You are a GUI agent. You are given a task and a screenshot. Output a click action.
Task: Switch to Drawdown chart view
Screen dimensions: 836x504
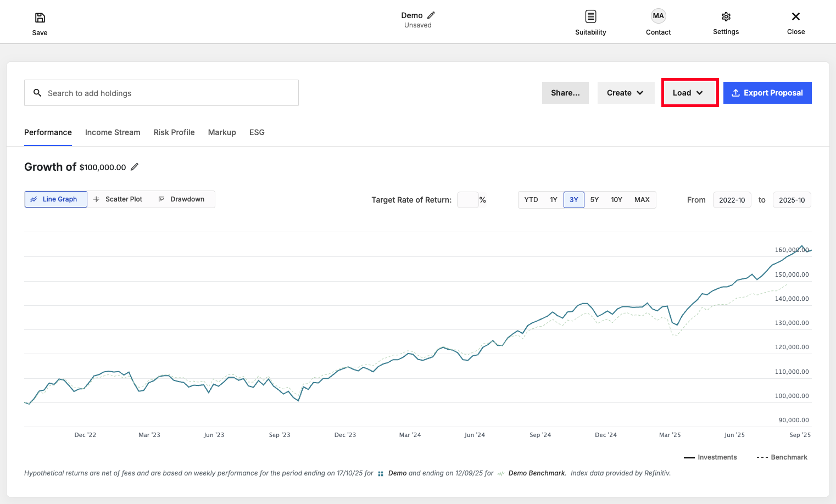click(182, 199)
